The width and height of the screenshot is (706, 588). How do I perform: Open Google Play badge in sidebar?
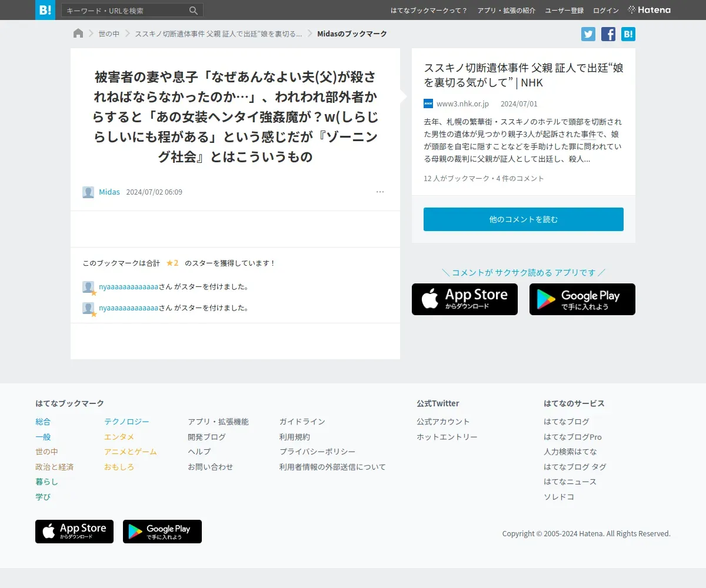pos(582,299)
